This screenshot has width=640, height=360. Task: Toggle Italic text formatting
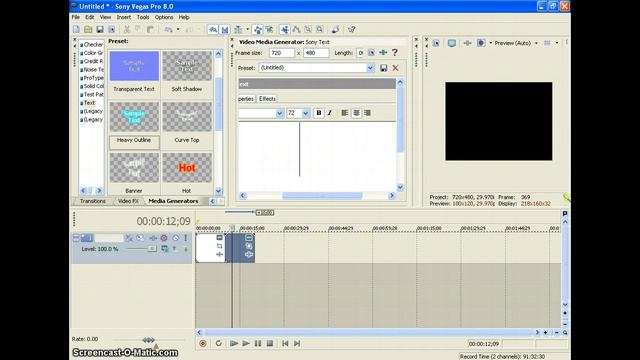pos(330,113)
